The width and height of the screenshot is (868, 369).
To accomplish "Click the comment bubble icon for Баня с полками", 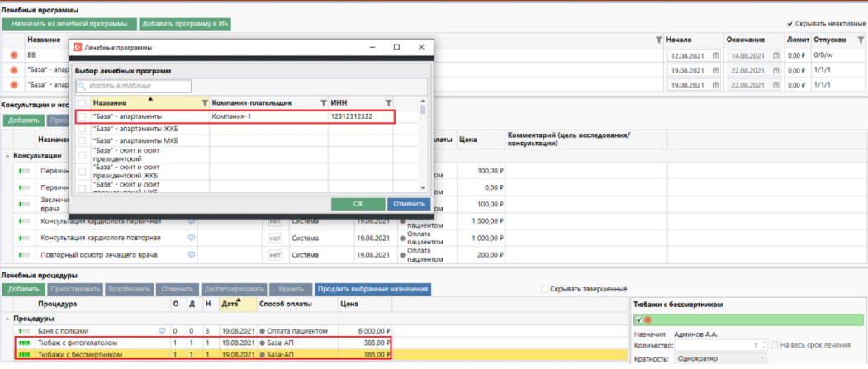I will pos(161,330).
